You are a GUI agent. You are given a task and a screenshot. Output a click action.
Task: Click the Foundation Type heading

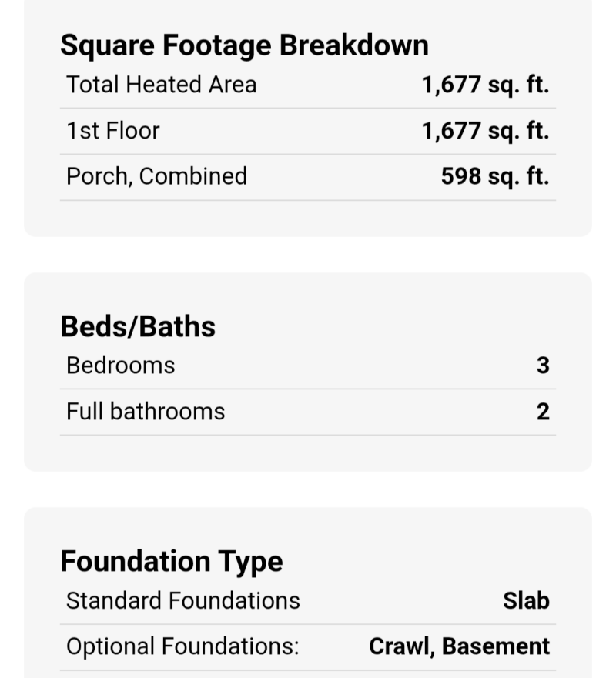tap(172, 561)
